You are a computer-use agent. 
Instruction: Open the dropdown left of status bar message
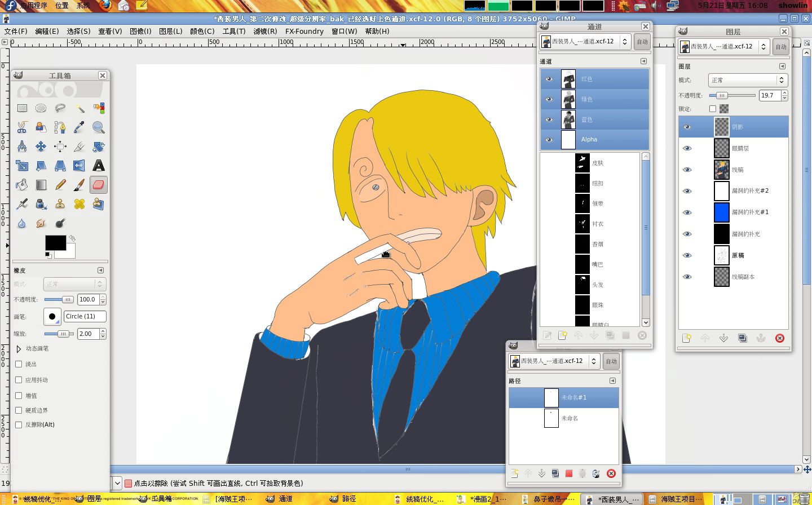pos(117,483)
